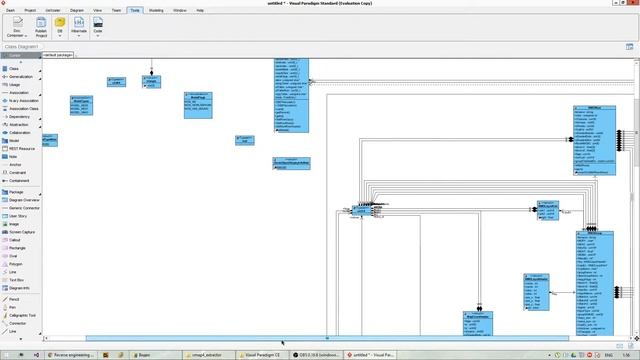Click the Publish Project icon
This screenshot has width=640, height=360.
[x=41, y=27]
